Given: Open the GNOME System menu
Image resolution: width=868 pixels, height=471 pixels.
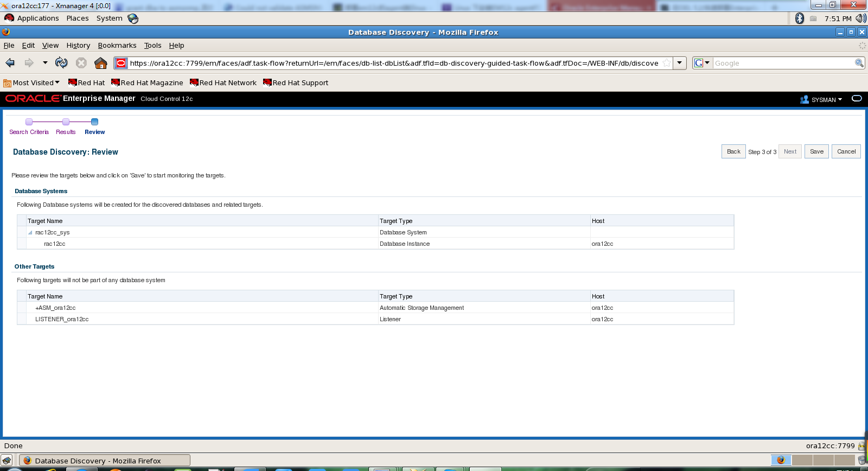Looking at the screenshot, I should click(110, 18).
